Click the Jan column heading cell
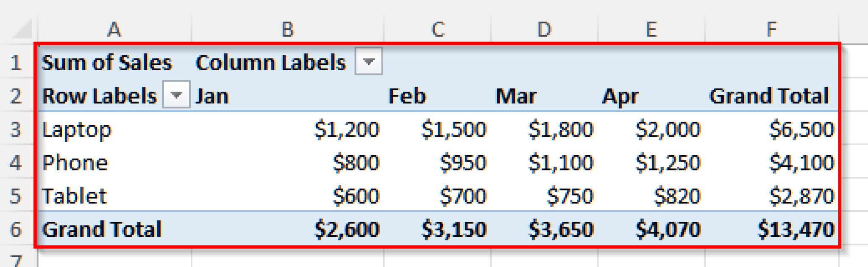Screen dimensions: 868x267 212,96
